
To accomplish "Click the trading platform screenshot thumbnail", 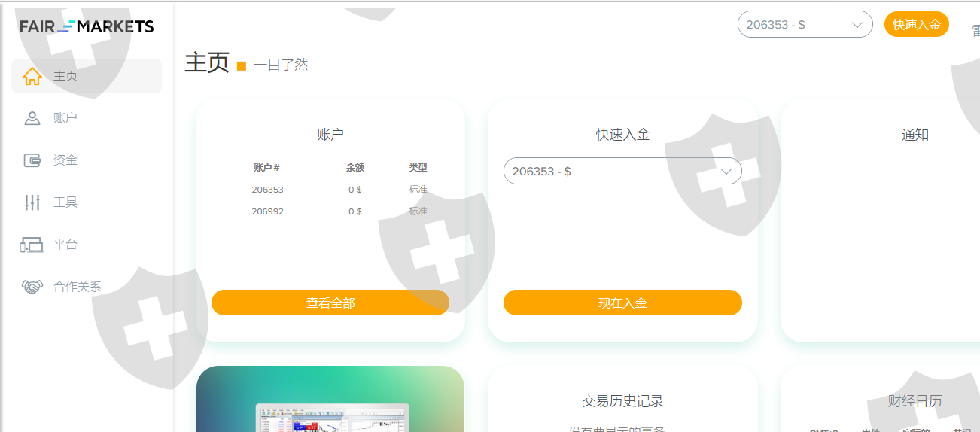I will coord(330,400).
